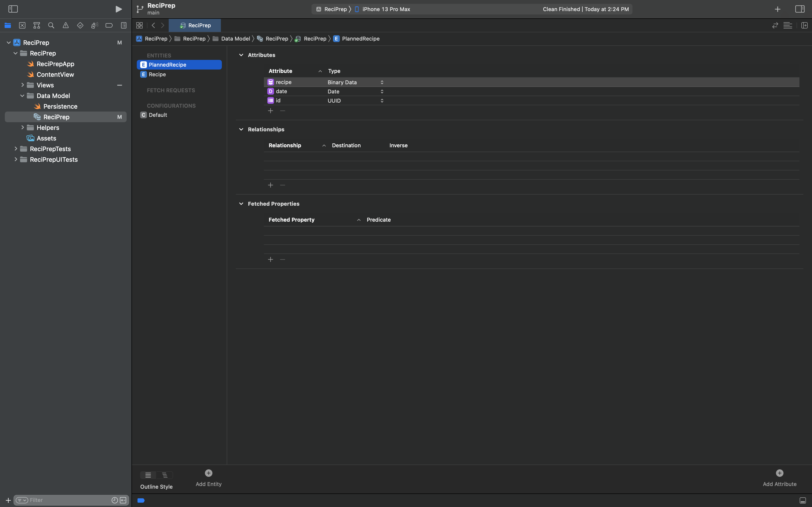Open the Persistence swift file
Image resolution: width=812 pixels, height=507 pixels.
tap(60, 106)
